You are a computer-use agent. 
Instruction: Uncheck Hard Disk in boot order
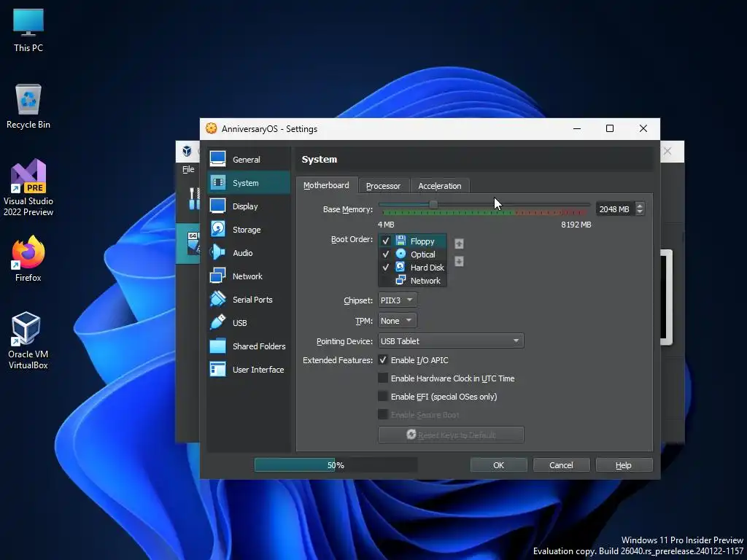pos(386,267)
